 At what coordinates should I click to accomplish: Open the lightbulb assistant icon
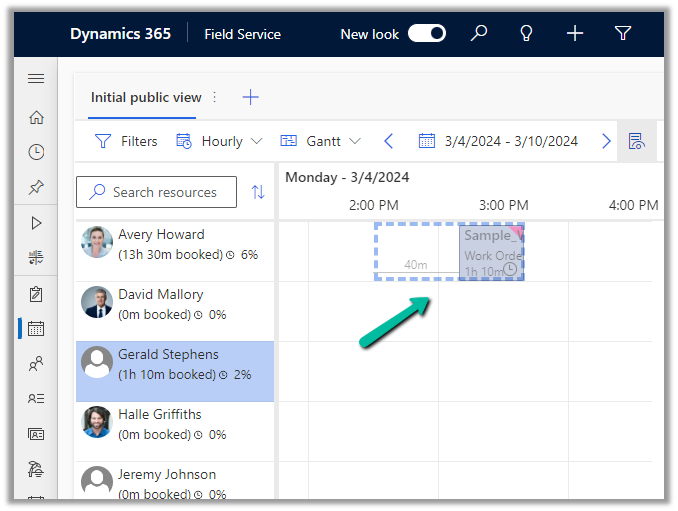(526, 34)
